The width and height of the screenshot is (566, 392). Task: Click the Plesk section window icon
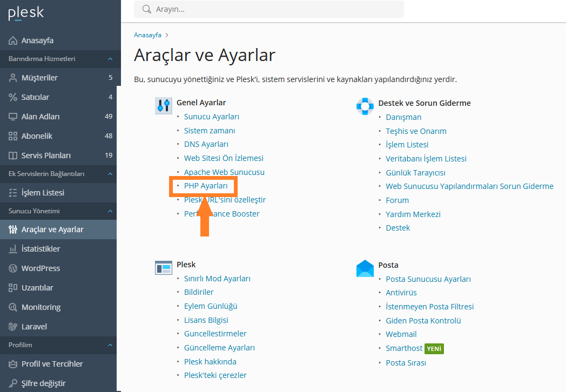pyautogui.click(x=163, y=267)
